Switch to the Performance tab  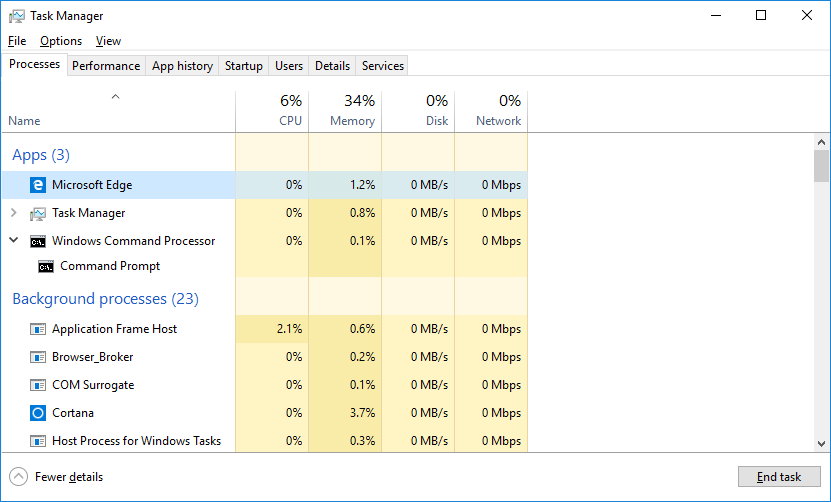click(x=106, y=66)
